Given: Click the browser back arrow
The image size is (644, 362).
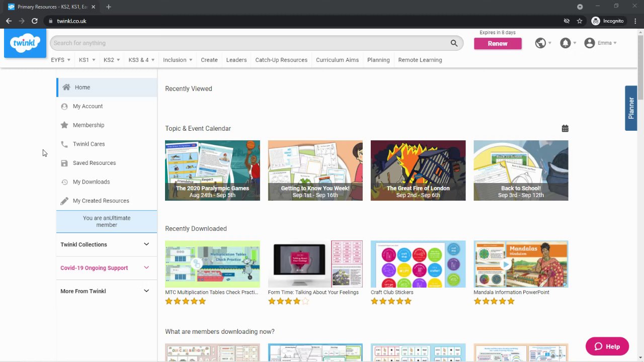Looking at the screenshot, I should [9, 21].
